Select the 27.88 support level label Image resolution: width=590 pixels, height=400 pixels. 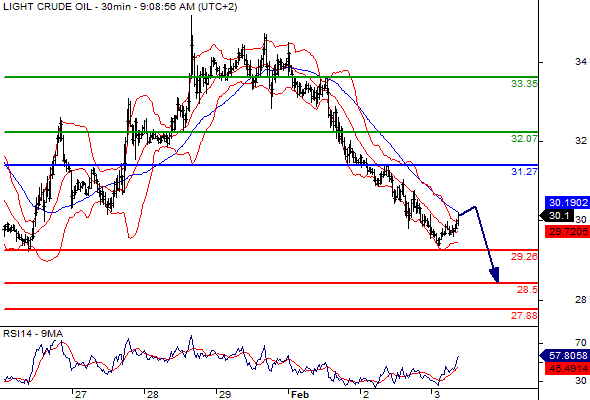coord(524,315)
